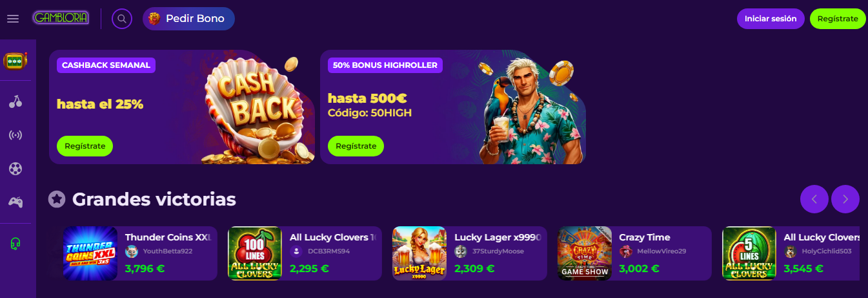Open the slot machine sidebar icon
Screen dimensions: 868x298
pos(15,61)
